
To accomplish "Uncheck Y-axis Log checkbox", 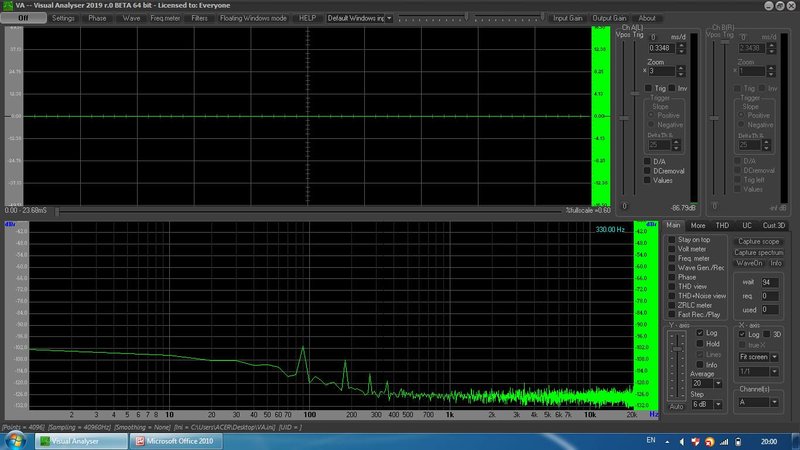I will click(x=700, y=333).
